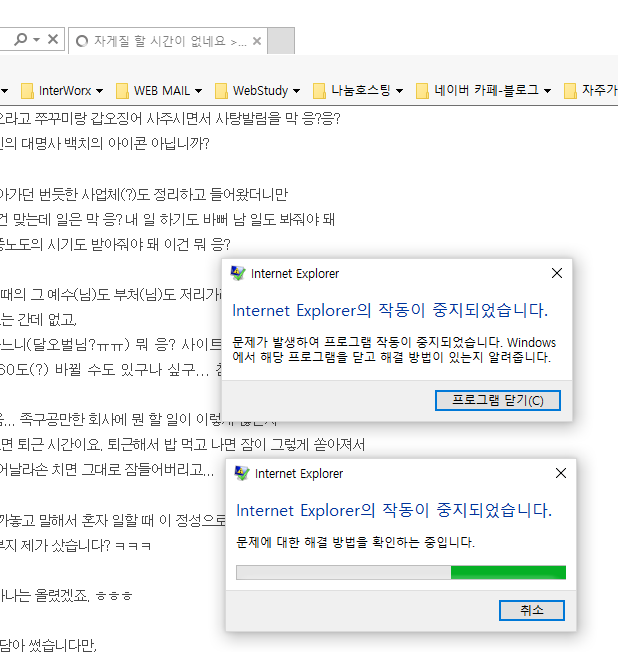Open a new blank tab
The width and height of the screenshot is (618, 652).
pyautogui.click(x=282, y=41)
